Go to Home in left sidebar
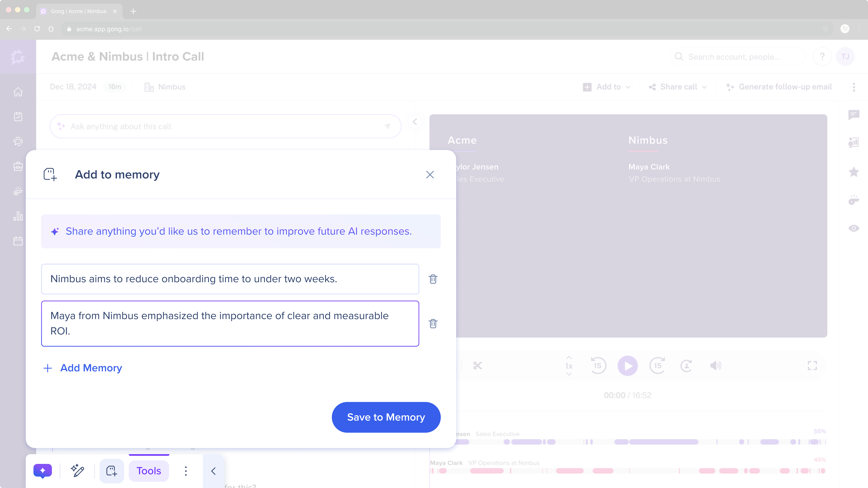868x488 pixels. click(18, 92)
